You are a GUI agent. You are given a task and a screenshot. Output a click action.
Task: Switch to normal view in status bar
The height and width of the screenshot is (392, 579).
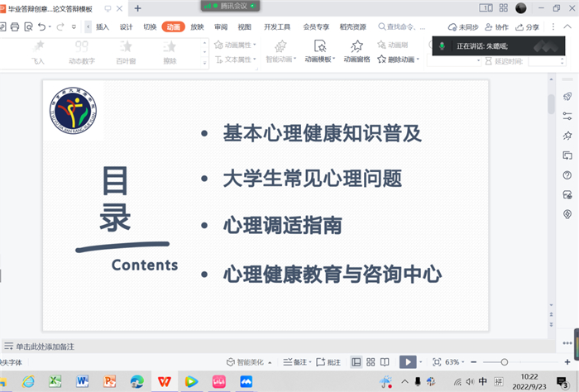(x=356, y=362)
